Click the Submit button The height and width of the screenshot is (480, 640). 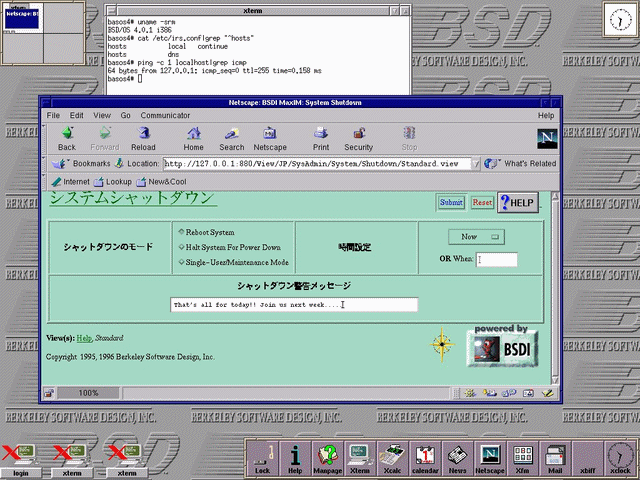pos(451,202)
